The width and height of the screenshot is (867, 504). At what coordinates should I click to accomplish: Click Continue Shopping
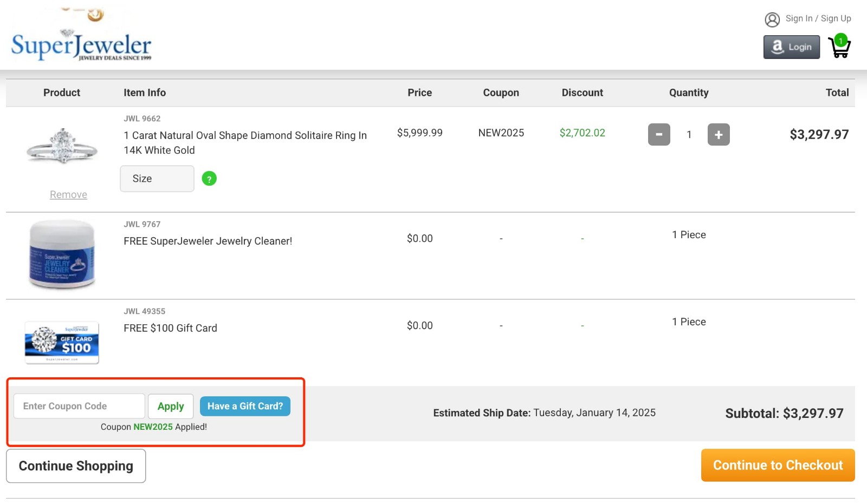(x=75, y=466)
